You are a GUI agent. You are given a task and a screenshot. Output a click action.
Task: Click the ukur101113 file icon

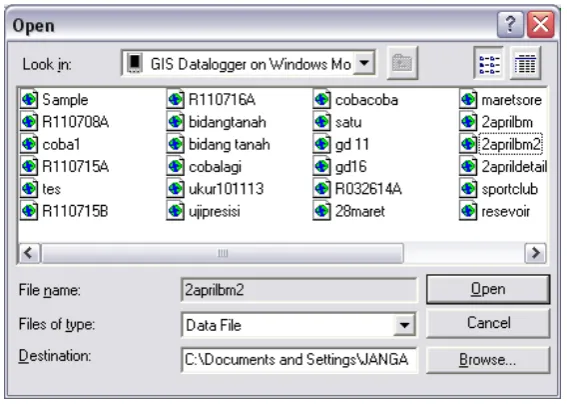175,189
